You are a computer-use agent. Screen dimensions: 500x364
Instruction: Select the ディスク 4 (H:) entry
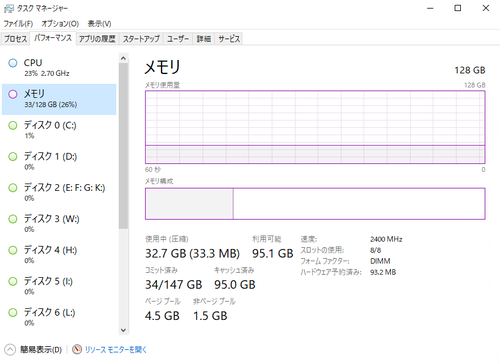coord(59,255)
